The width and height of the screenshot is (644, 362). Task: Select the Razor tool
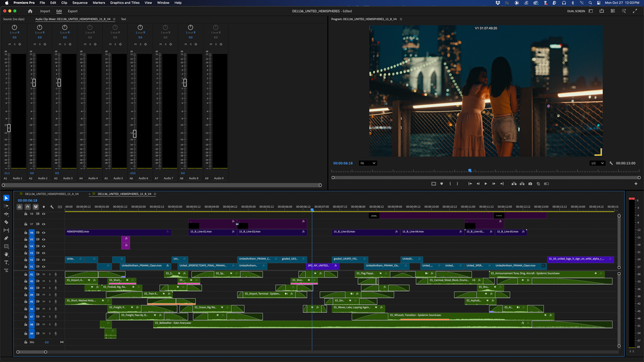point(6,222)
